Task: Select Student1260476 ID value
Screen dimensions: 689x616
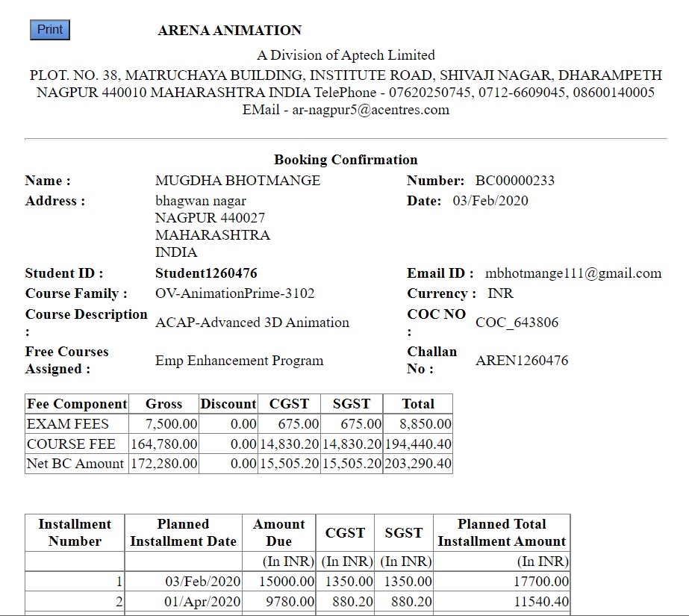Action: point(206,273)
